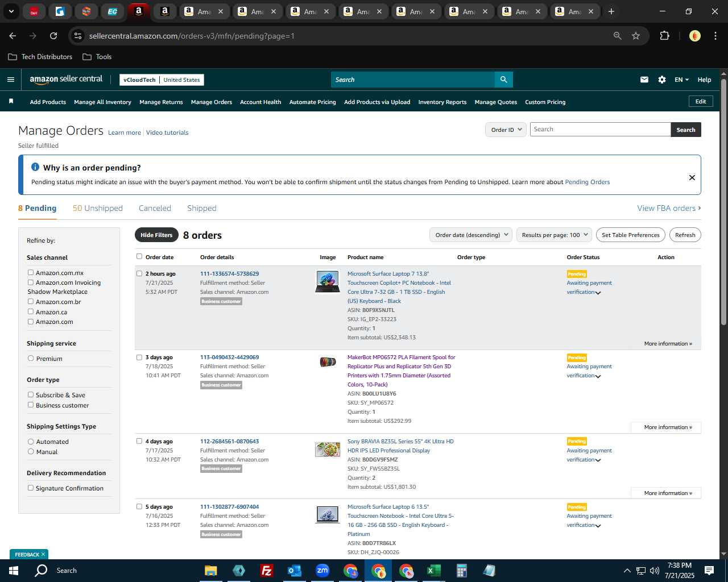This screenshot has height=582, width=728.
Task: Click the bookmark icon in navigation bar
Action: coord(11,101)
